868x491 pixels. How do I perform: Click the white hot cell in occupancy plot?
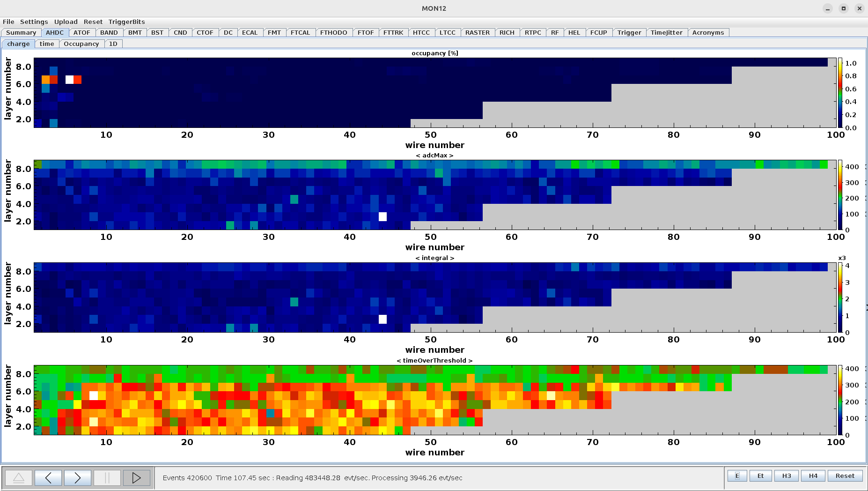point(69,80)
